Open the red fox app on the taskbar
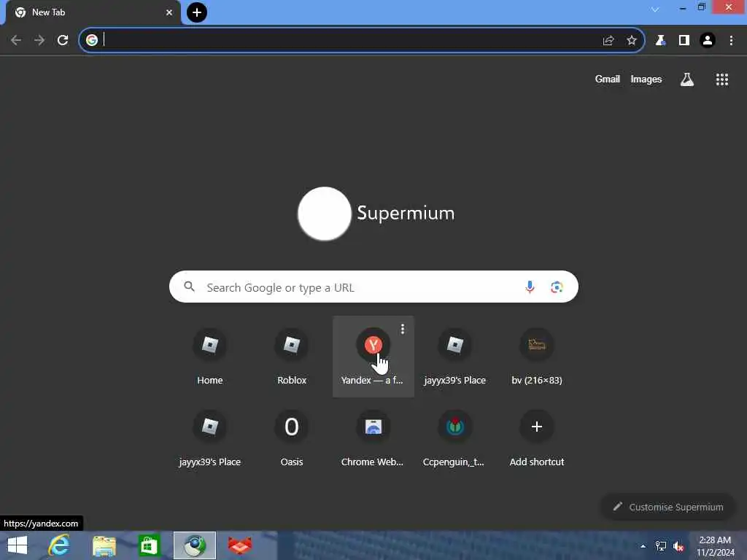The height and width of the screenshot is (560, 747). click(239, 545)
